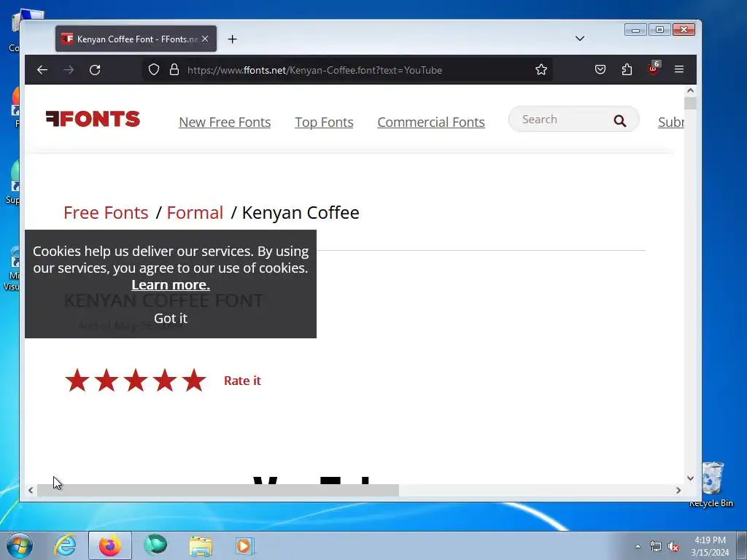Screen dimensions: 747x560
Task: Open the cookie Learn more link
Action: [x=171, y=285]
